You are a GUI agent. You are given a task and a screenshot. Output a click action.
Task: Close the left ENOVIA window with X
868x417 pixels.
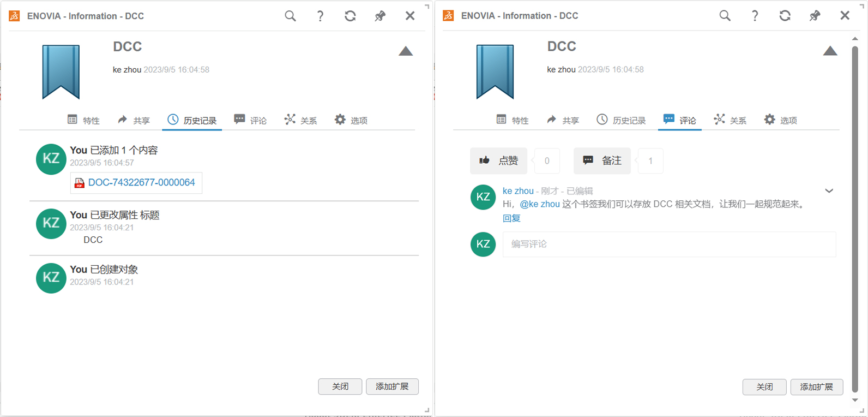pyautogui.click(x=410, y=16)
